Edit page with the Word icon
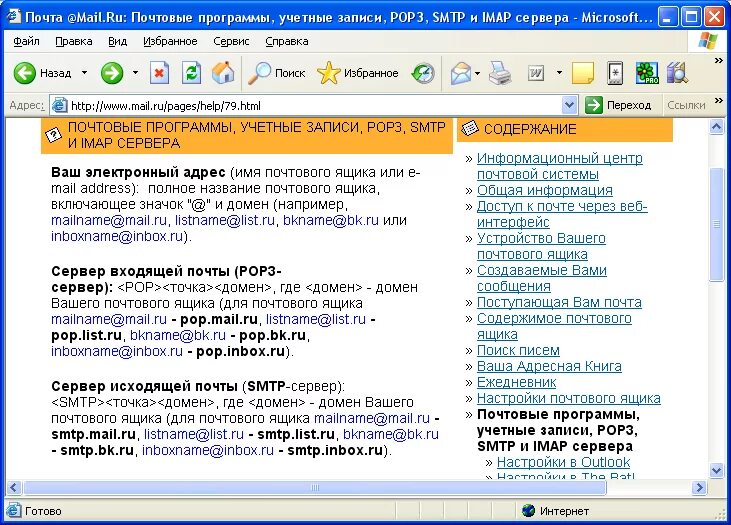 [536, 73]
